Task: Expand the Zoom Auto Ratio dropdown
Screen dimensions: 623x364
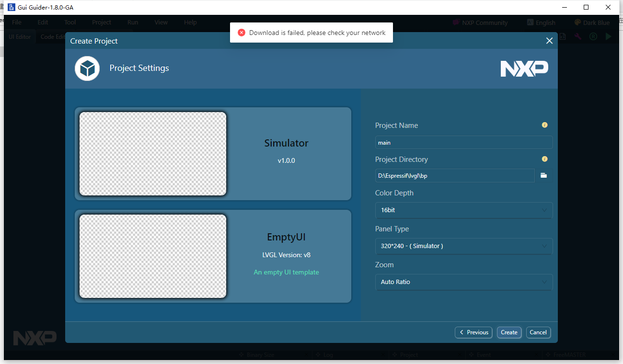Action: (463, 282)
